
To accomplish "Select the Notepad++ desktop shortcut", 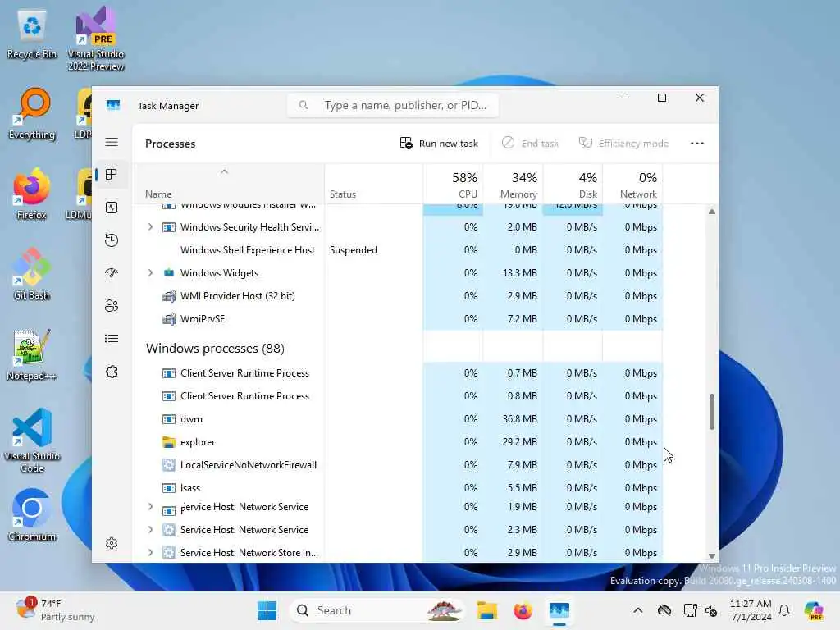I will pyautogui.click(x=32, y=354).
